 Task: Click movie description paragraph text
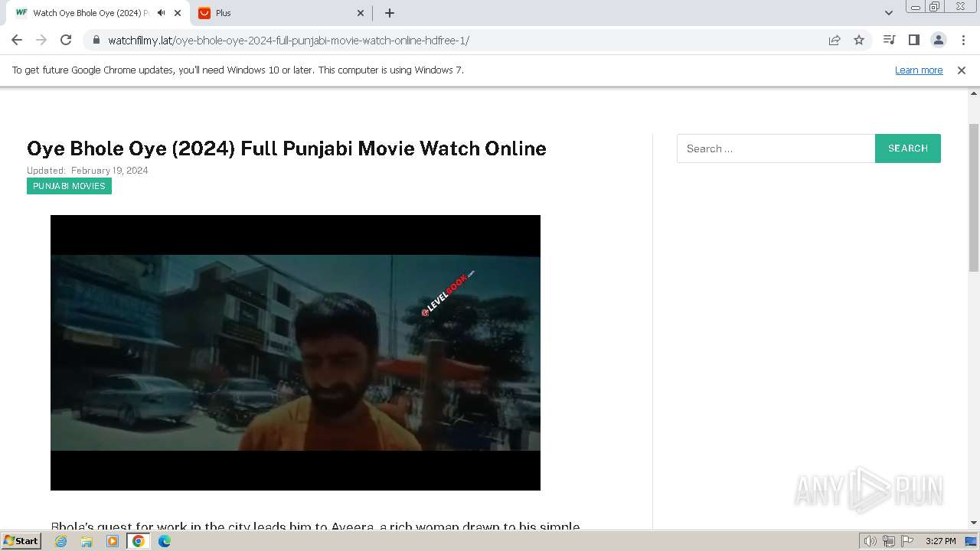pyautogui.click(x=315, y=526)
